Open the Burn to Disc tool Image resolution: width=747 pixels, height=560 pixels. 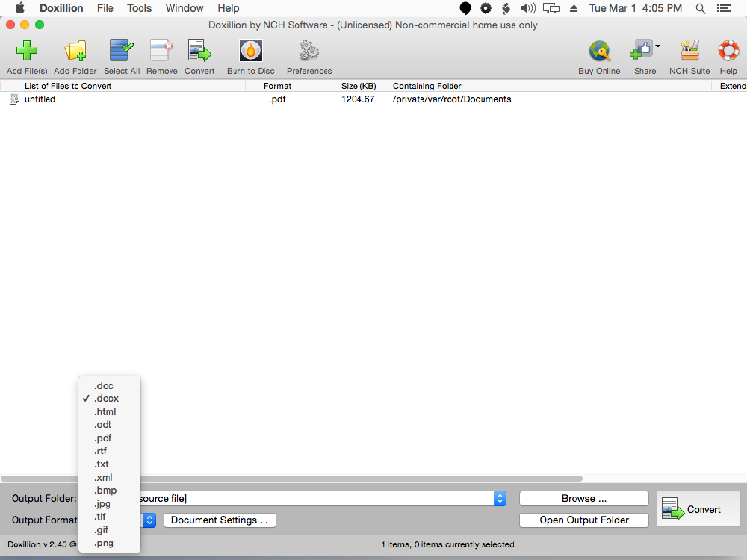click(x=250, y=51)
